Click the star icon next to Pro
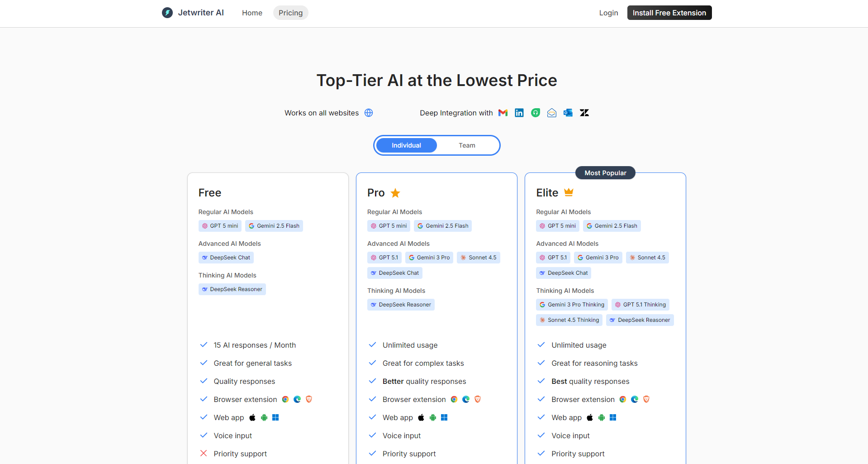This screenshot has height=464, width=868. (395, 193)
